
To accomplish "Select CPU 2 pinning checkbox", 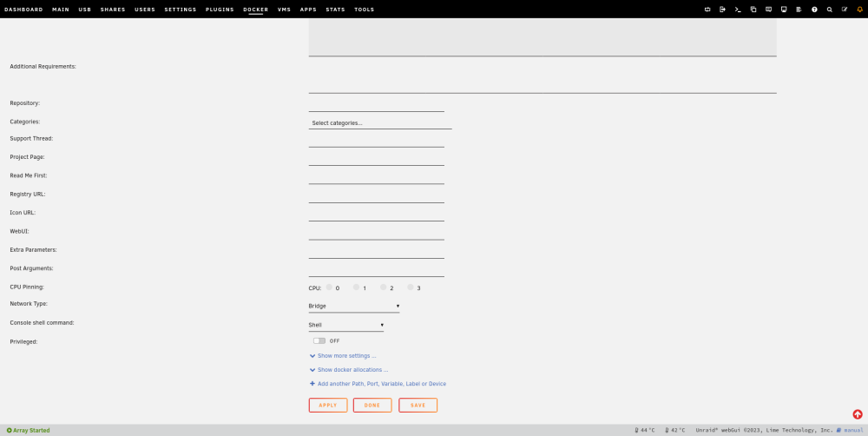I will 383,287.
